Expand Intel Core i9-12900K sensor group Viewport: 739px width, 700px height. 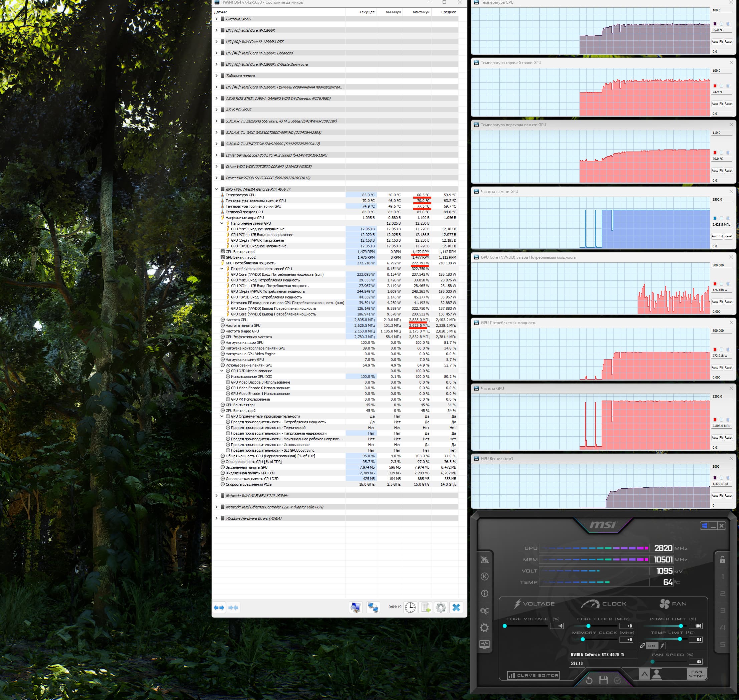[216, 30]
